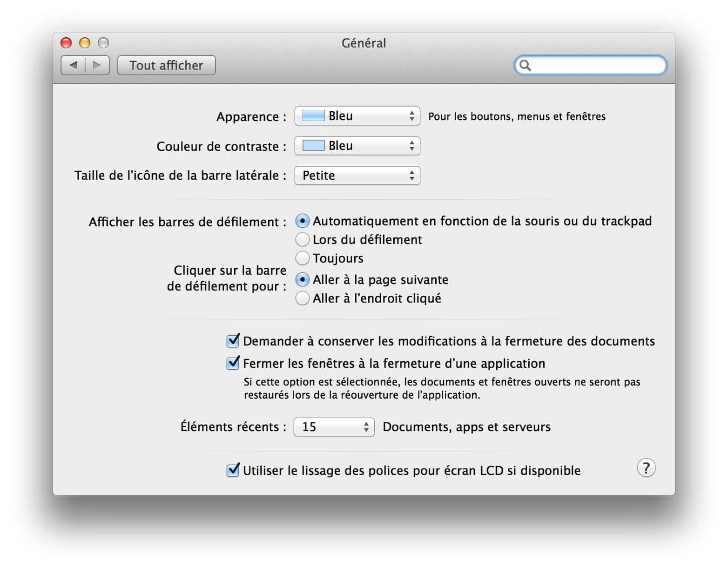
Task: Click the 'Apparence :' label
Action: click(251, 117)
